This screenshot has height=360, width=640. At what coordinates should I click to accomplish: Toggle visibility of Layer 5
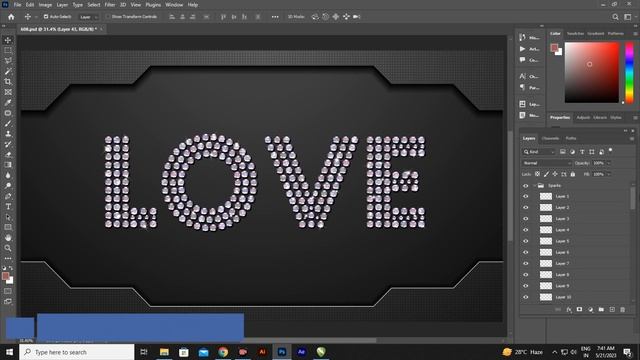526,241
